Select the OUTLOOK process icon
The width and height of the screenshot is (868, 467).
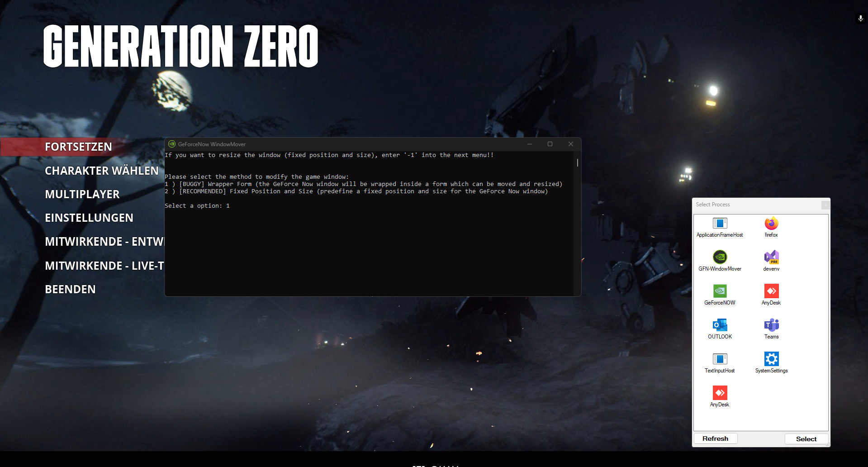[x=720, y=325]
